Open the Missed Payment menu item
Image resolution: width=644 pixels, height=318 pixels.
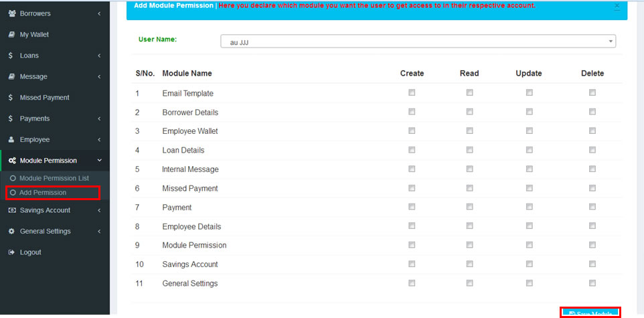[x=44, y=98]
